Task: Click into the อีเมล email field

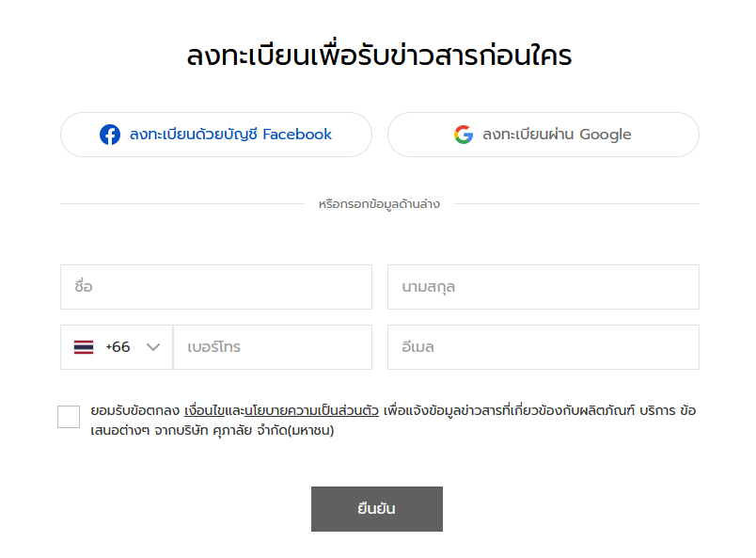Action: 543,347
